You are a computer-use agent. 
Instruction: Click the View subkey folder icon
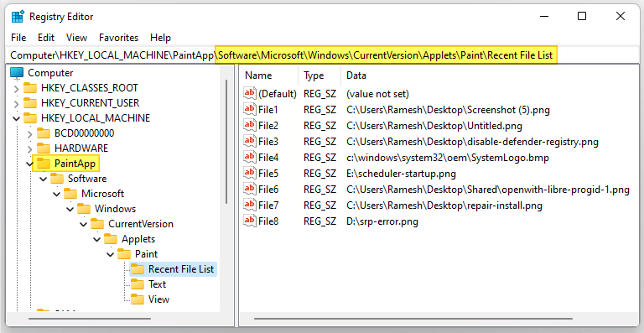pyautogui.click(x=138, y=299)
